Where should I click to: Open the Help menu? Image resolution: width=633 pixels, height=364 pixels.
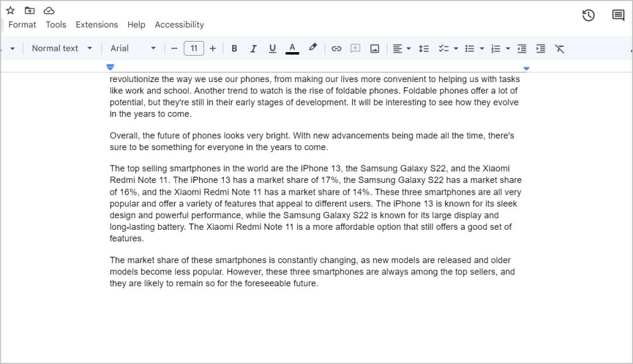coord(137,25)
